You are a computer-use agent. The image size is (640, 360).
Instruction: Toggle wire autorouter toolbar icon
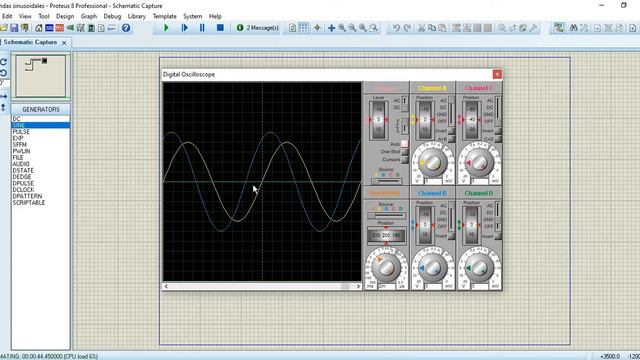pyautogui.click(x=559, y=28)
